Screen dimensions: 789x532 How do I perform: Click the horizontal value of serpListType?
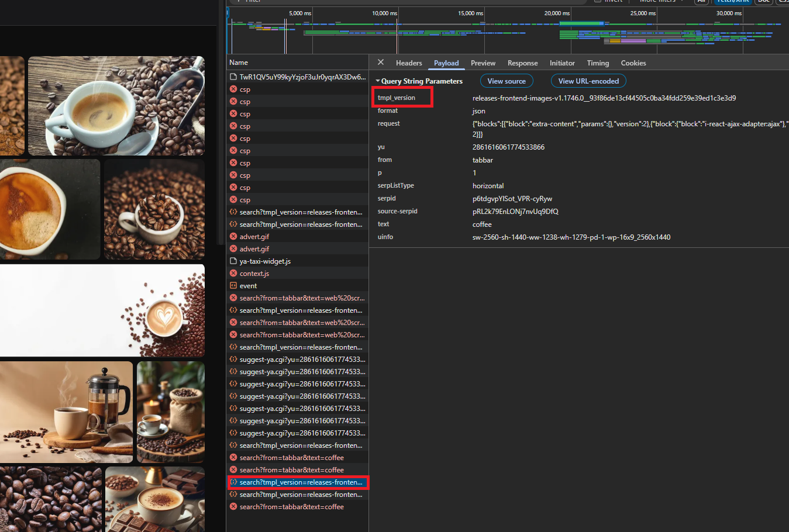[488, 186]
